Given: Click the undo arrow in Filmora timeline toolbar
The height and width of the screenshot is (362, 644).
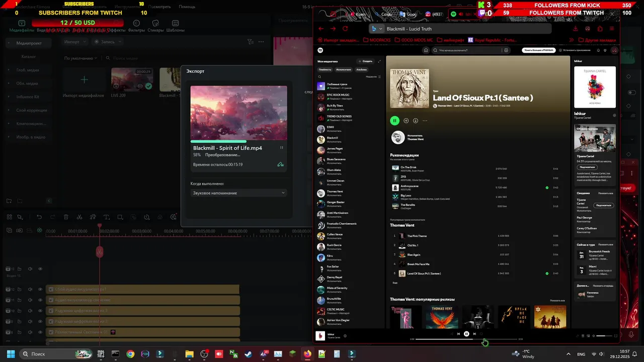Looking at the screenshot, I should [x=39, y=217].
